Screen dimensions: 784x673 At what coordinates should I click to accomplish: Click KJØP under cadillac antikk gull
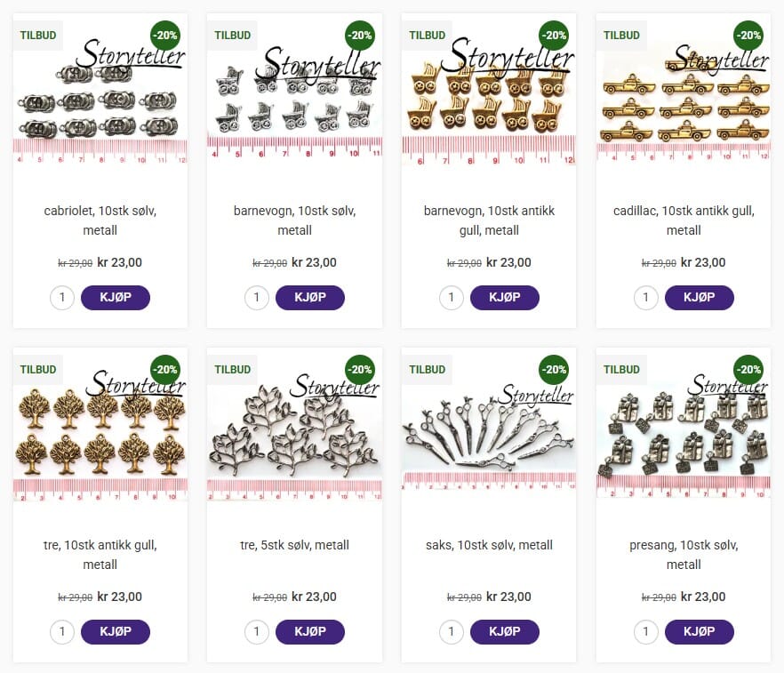(699, 298)
